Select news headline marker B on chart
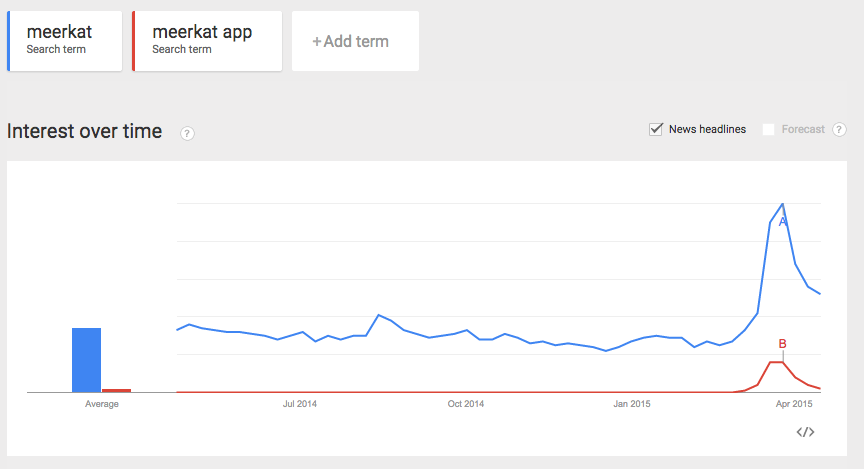 782,344
